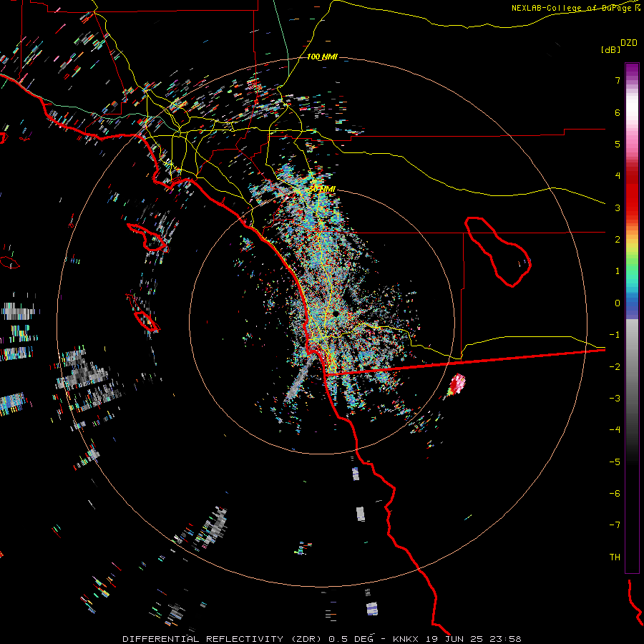The height and width of the screenshot is (644, 644).
Task: Click the scale value 2 on legend
Action: 618,240
